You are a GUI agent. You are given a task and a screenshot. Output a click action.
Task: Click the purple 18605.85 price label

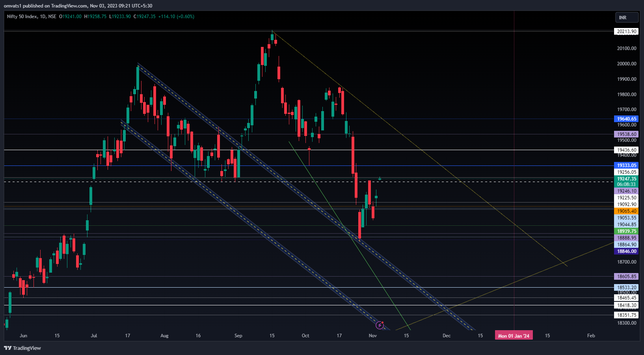click(x=626, y=277)
